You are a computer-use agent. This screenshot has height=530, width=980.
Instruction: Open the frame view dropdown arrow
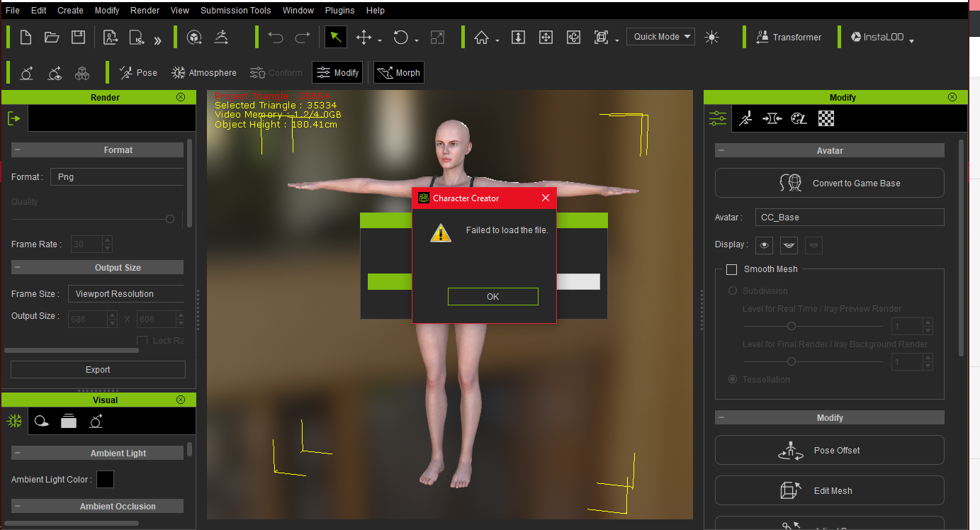(617, 41)
